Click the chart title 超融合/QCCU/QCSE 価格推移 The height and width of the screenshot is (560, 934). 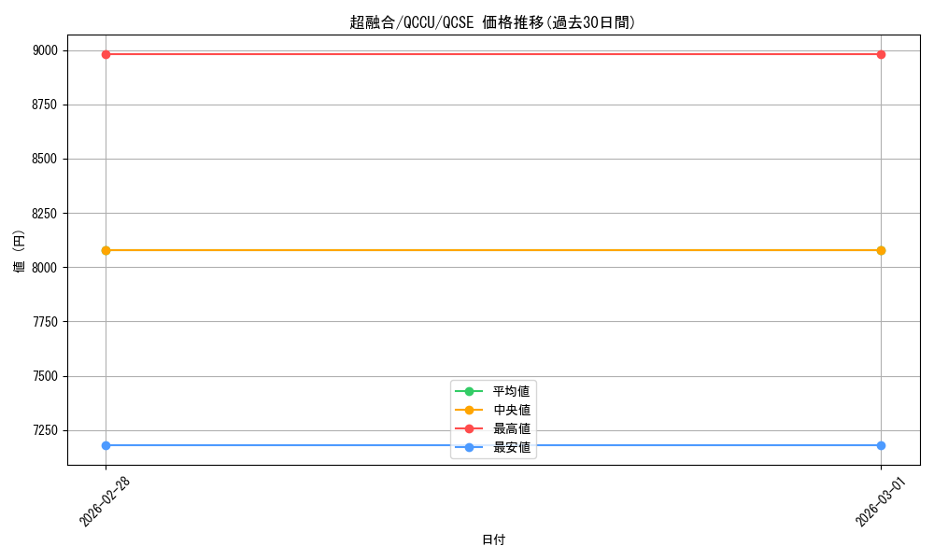[494, 21]
